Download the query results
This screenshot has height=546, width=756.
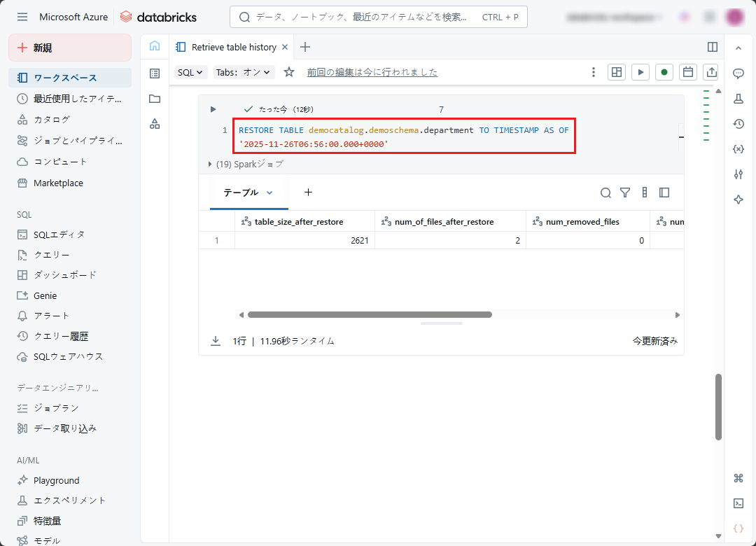click(x=216, y=341)
